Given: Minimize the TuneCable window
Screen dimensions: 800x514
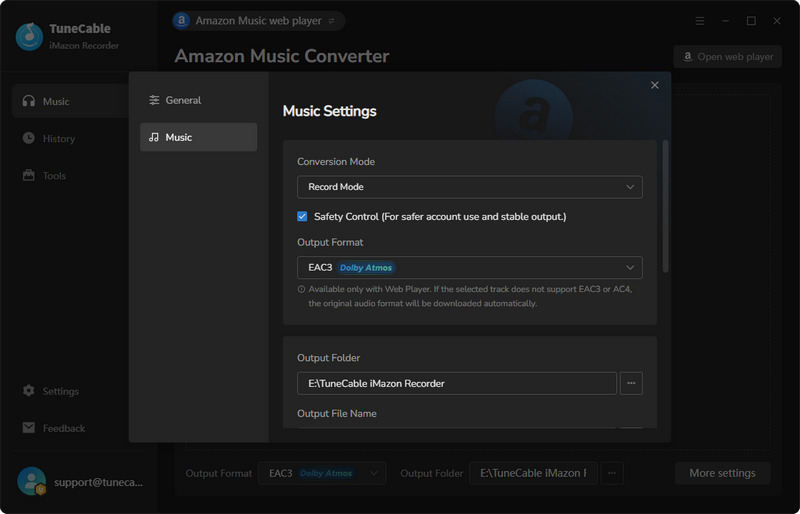Looking at the screenshot, I should click(726, 21).
